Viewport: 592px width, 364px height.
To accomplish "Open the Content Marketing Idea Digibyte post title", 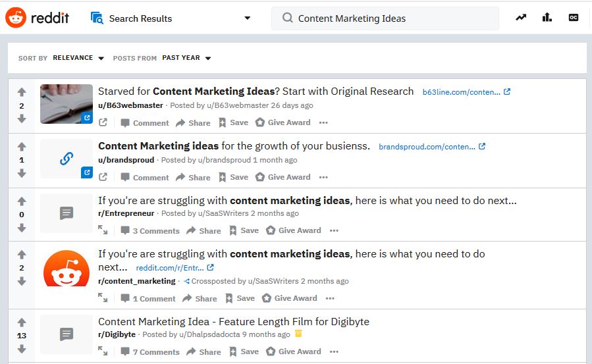I will (234, 321).
